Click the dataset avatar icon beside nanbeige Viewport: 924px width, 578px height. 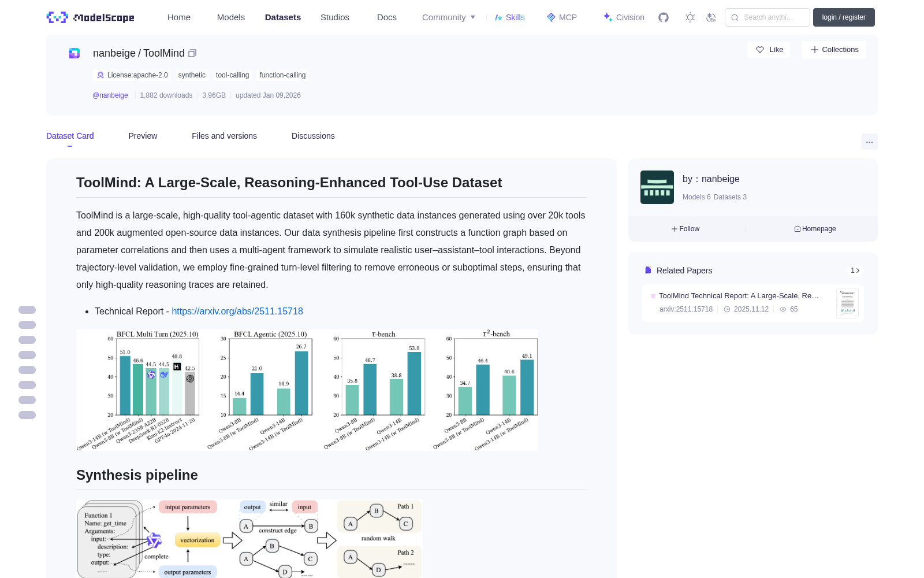(x=74, y=53)
